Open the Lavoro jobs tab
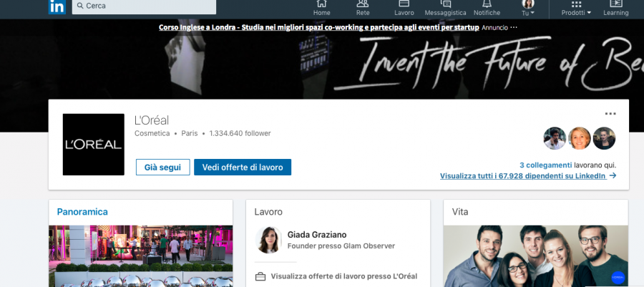The image size is (644, 287). pos(404,8)
